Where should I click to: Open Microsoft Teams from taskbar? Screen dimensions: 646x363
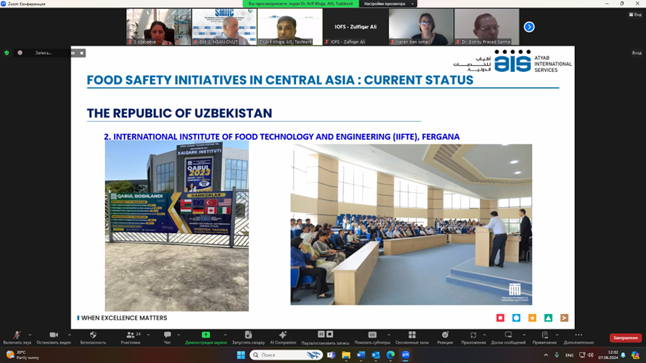331,355
